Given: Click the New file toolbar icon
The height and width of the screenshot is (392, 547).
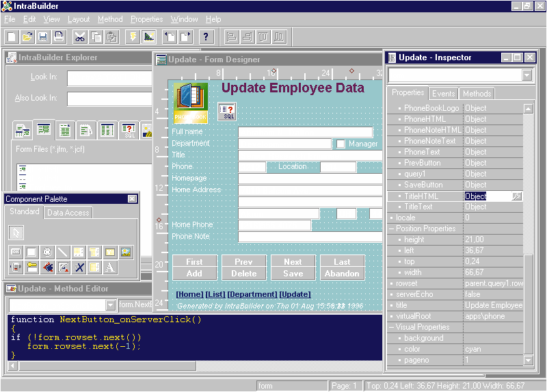Looking at the screenshot, I should click(x=12, y=37).
